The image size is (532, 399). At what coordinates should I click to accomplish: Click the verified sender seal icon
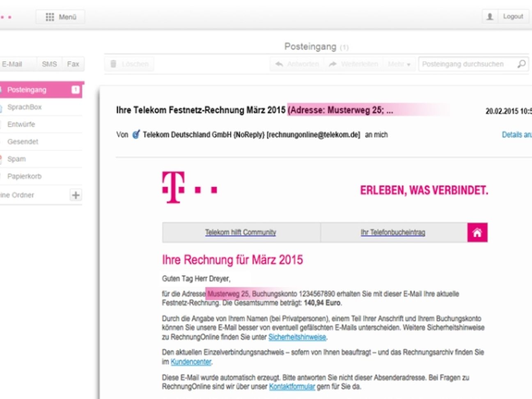pyautogui.click(x=136, y=134)
